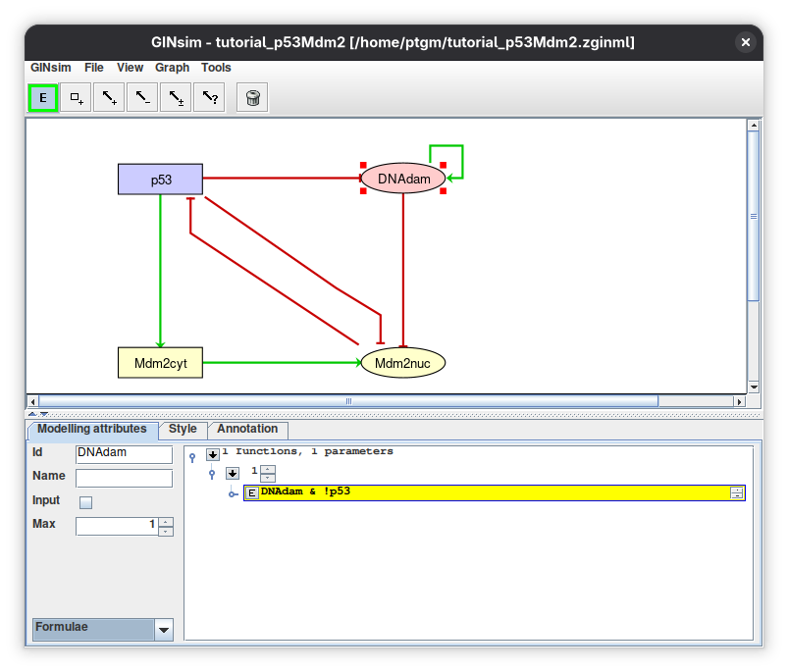This screenshot has width=788, height=672.
Task: Select the Mdm2nuc node
Action: [403, 363]
